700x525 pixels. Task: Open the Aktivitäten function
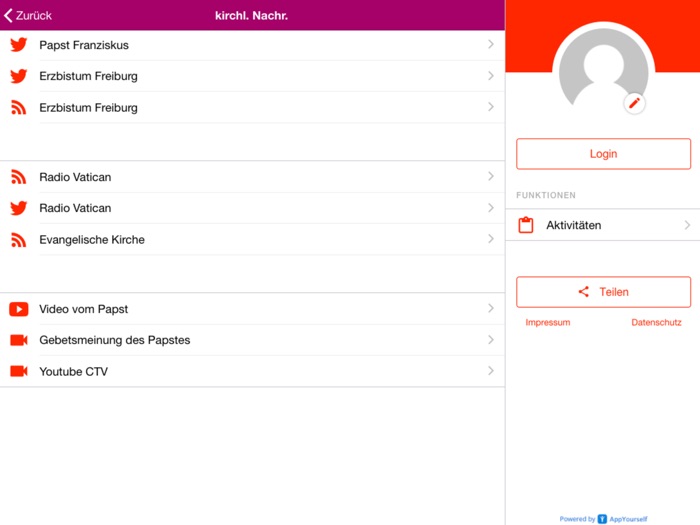point(603,225)
